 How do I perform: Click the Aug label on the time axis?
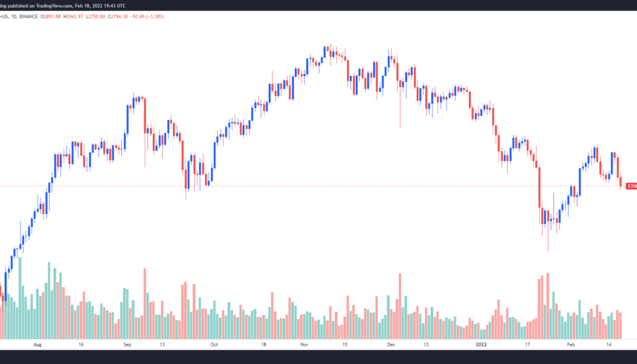pyautogui.click(x=38, y=345)
